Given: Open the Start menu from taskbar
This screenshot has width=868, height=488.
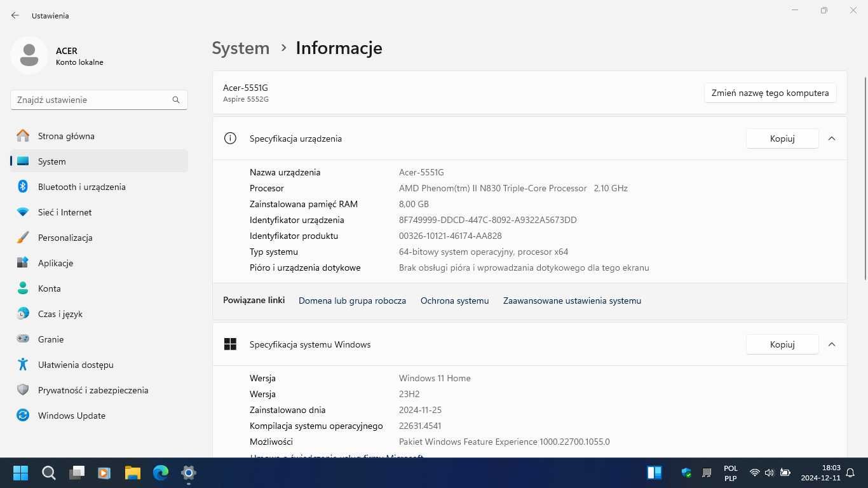Looking at the screenshot, I should point(20,472).
